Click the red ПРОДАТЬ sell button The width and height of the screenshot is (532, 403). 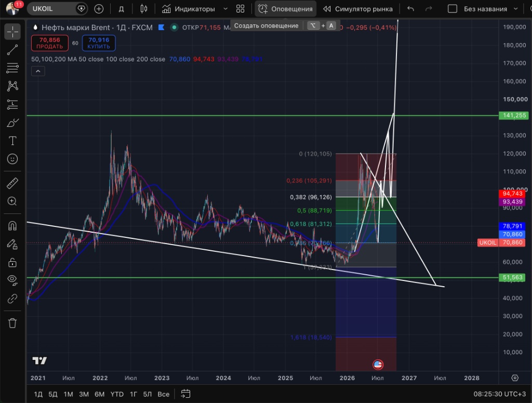(x=50, y=43)
